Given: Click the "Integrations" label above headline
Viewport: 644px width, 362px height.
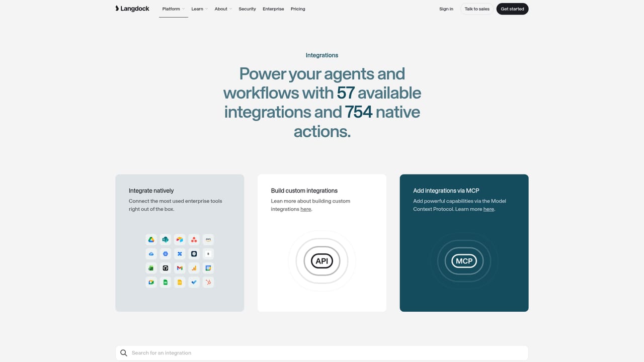Looking at the screenshot, I should pyautogui.click(x=322, y=55).
